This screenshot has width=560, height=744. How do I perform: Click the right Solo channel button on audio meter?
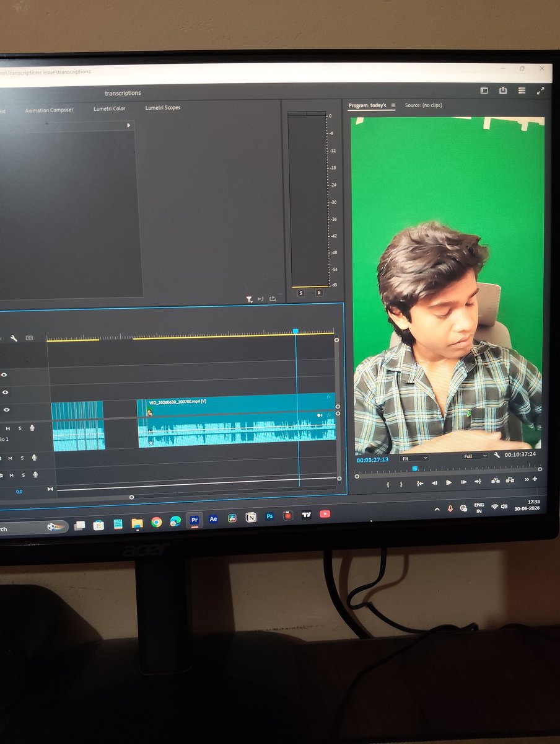pos(319,293)
